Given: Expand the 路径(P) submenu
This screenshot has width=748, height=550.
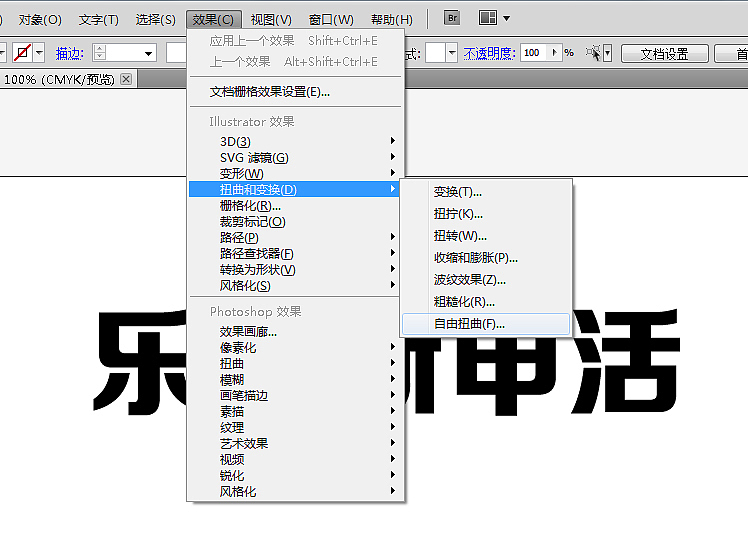Looking at the screenshot, I should [294, 238].
